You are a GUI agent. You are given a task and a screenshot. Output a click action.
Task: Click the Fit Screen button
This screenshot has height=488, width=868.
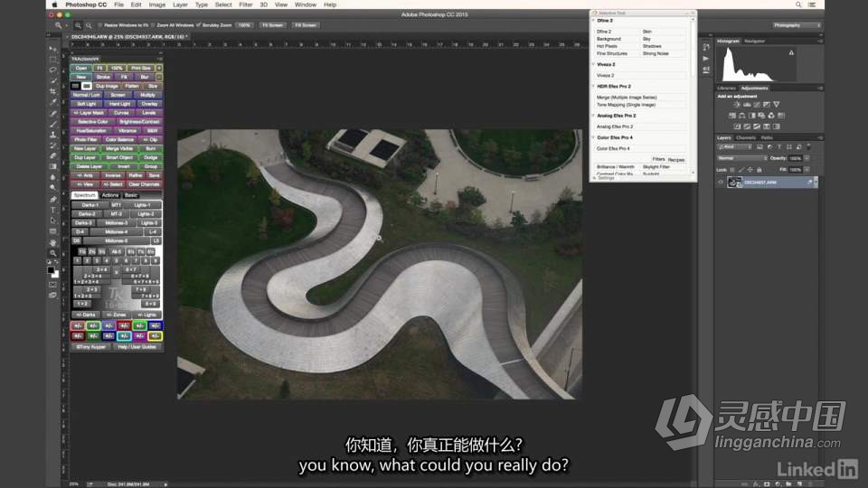pos(272,25)
